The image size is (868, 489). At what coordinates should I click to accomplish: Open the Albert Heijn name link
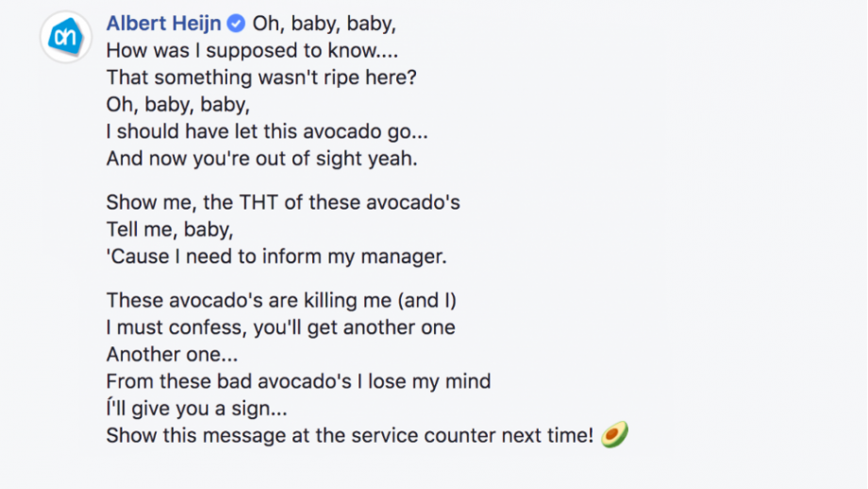(163, 24)
